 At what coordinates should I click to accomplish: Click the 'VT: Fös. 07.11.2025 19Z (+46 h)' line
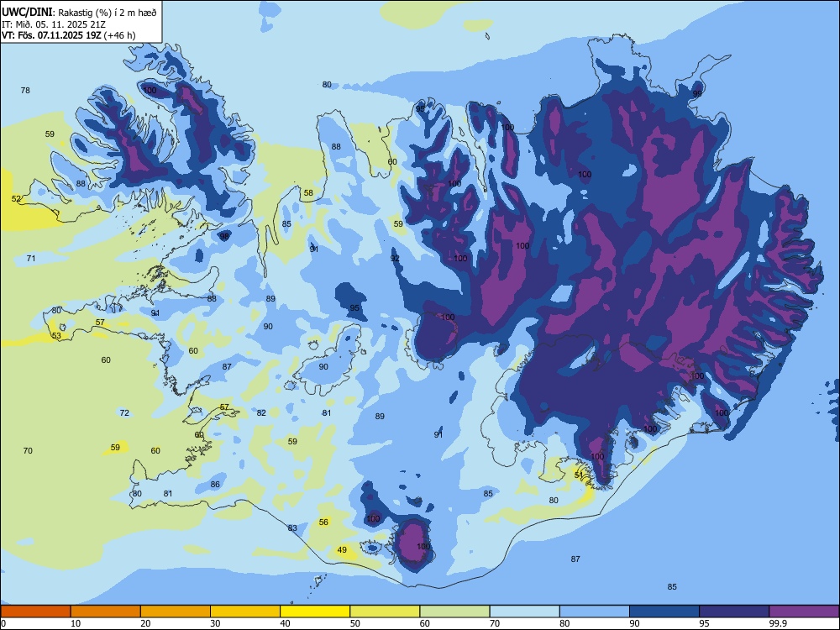click(69, 35)
